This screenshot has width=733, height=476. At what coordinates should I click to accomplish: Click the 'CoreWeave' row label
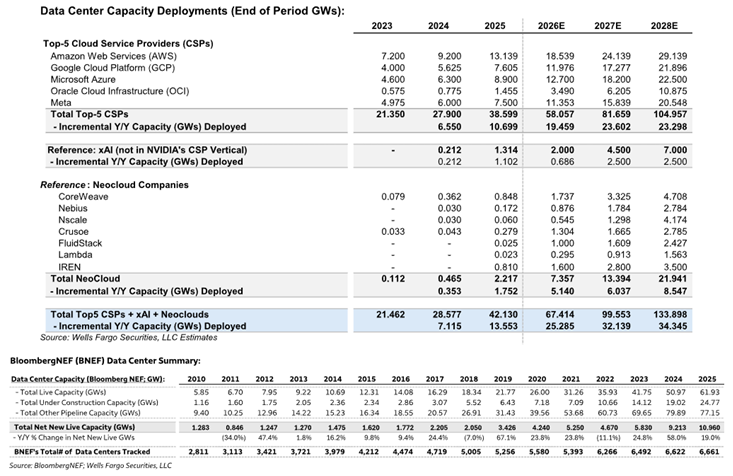[83, 197]
